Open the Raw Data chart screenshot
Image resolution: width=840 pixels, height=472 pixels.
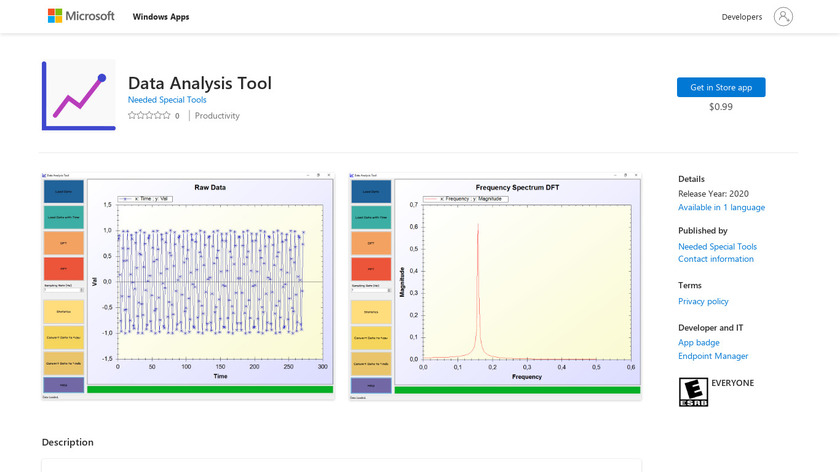pos(188,286)
